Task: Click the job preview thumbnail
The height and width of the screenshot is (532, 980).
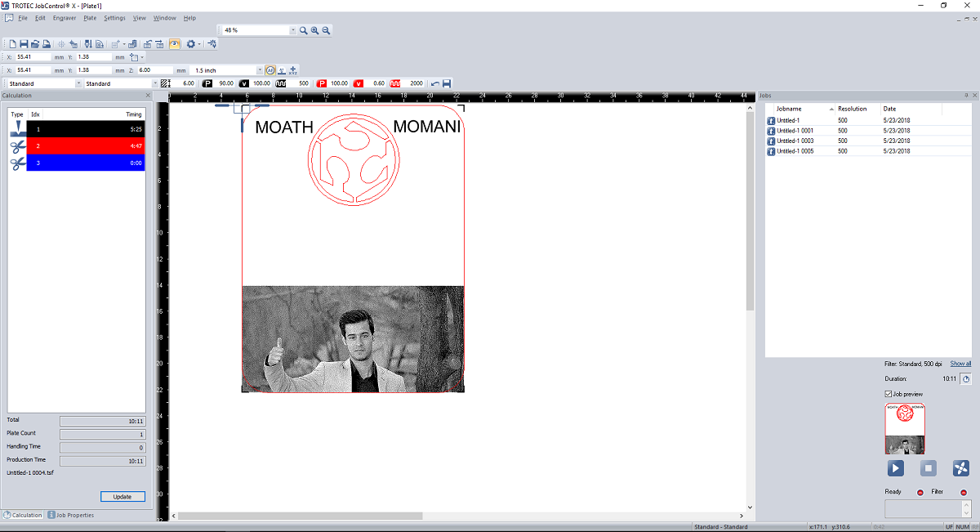Action: coord(905,428)
